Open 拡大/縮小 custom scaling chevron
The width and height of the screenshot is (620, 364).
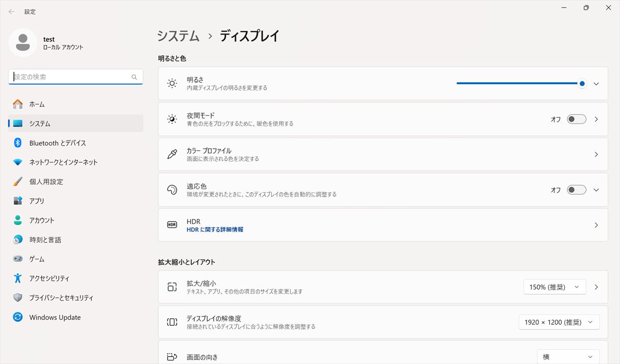point(596,287)
